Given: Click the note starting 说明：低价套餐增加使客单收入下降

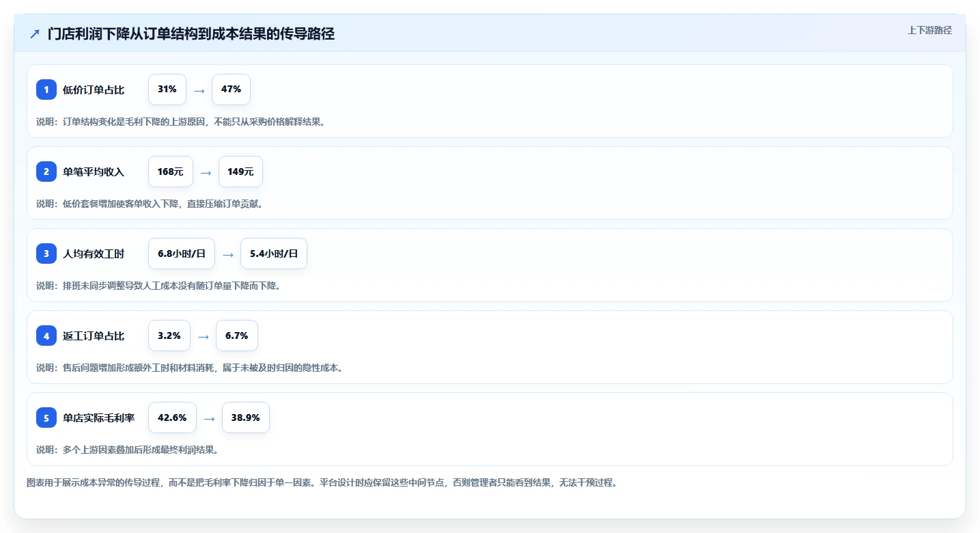Looking at the screenshot, I should point(150,204).
